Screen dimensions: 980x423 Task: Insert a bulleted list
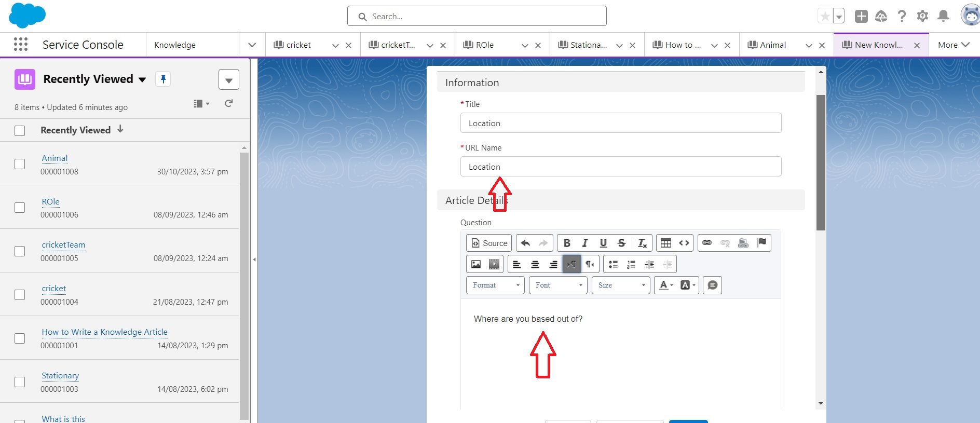click(613, 264)
